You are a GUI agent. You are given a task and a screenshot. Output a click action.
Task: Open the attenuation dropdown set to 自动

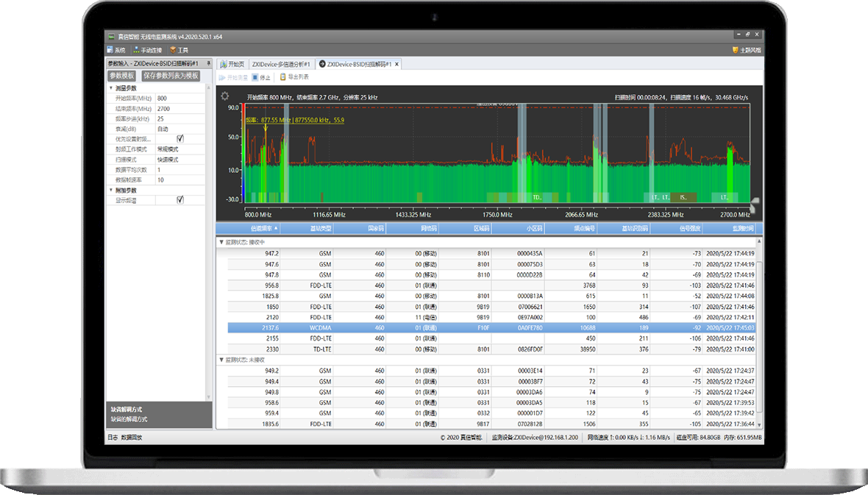(x=180, y=129)
